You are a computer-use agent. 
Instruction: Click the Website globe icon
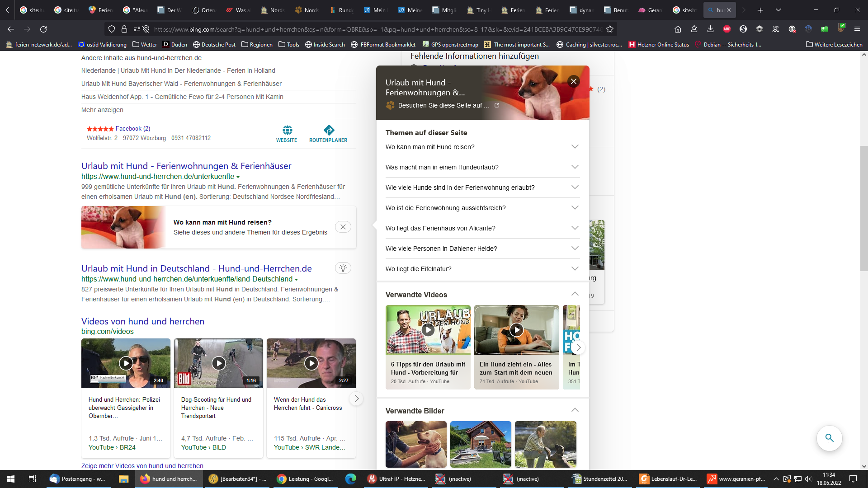pyautogui.click(x=287, y=130)
